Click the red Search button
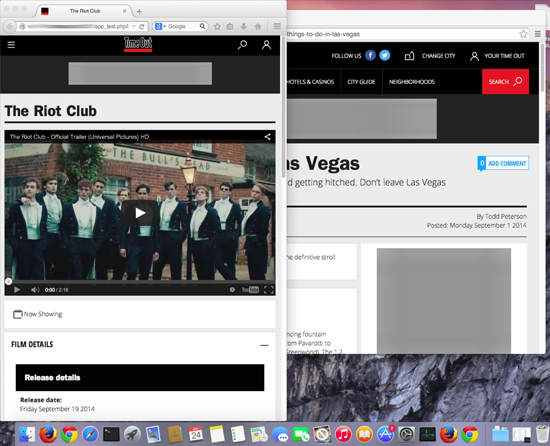Viewport: 550px width, 446px height. 505,82
